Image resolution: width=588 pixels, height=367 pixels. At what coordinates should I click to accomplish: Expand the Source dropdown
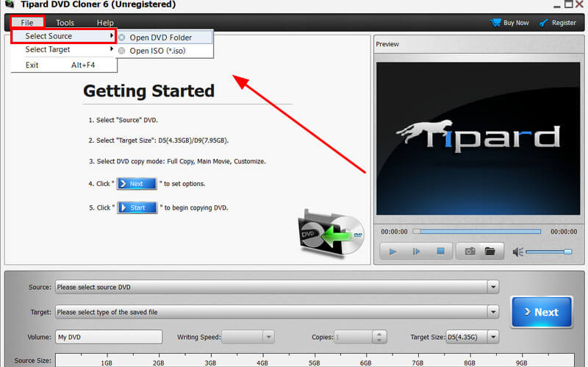pos(493,287)
